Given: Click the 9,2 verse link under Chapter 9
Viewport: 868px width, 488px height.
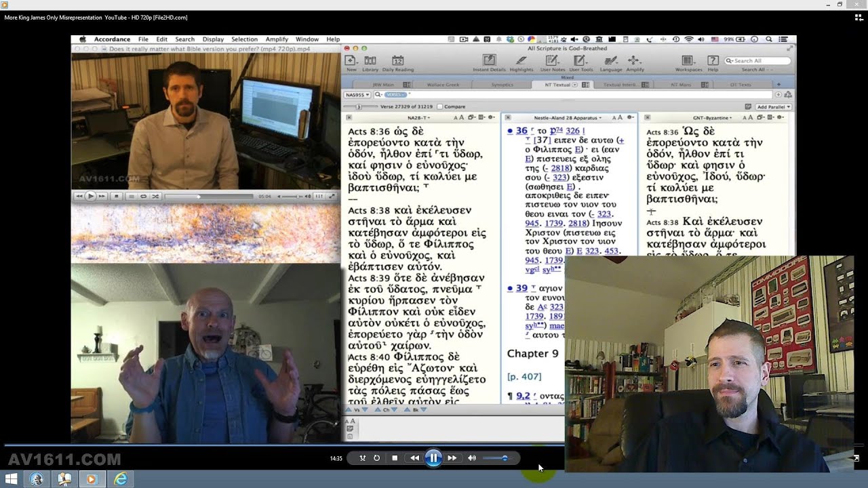Looking at the screenshot, I should pyautogui.click(x=523, y=396).
